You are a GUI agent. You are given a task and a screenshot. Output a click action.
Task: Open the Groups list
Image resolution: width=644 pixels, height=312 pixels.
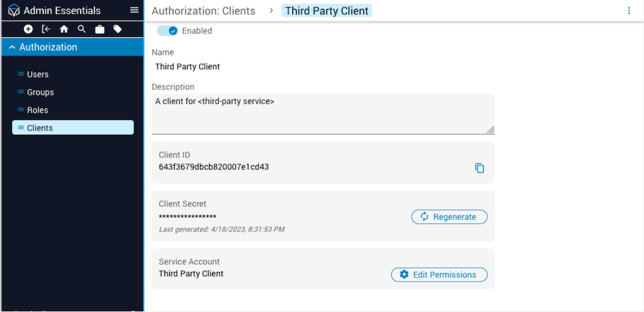click(41, 92)
